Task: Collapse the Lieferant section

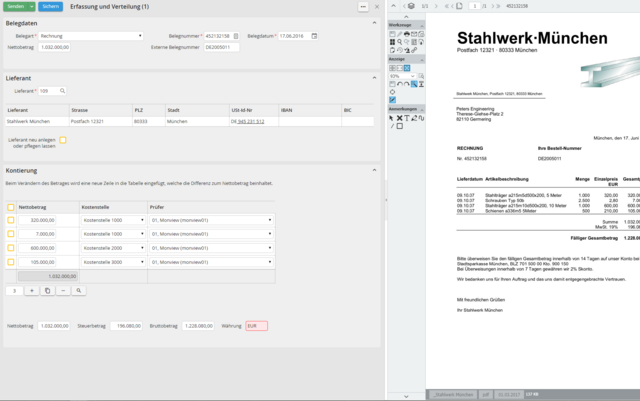Action: 374,78
